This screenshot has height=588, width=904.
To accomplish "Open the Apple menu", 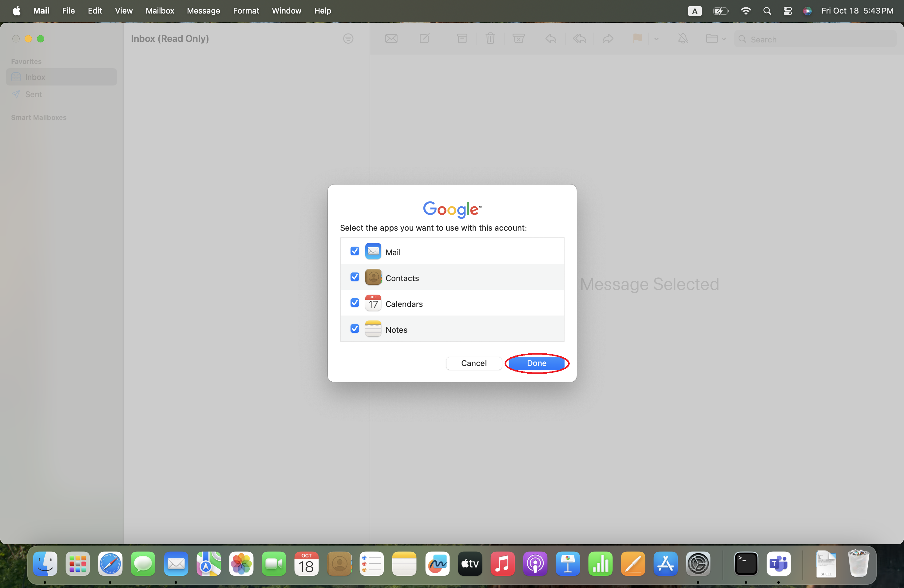I will [x=16, y=11].
